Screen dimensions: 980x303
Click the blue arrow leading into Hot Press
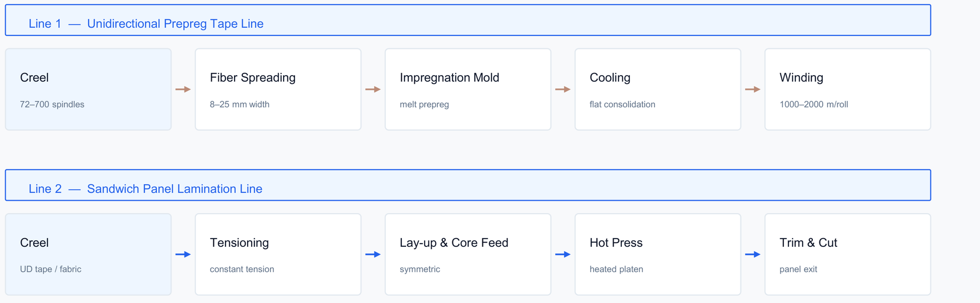[x=563, y=254]
